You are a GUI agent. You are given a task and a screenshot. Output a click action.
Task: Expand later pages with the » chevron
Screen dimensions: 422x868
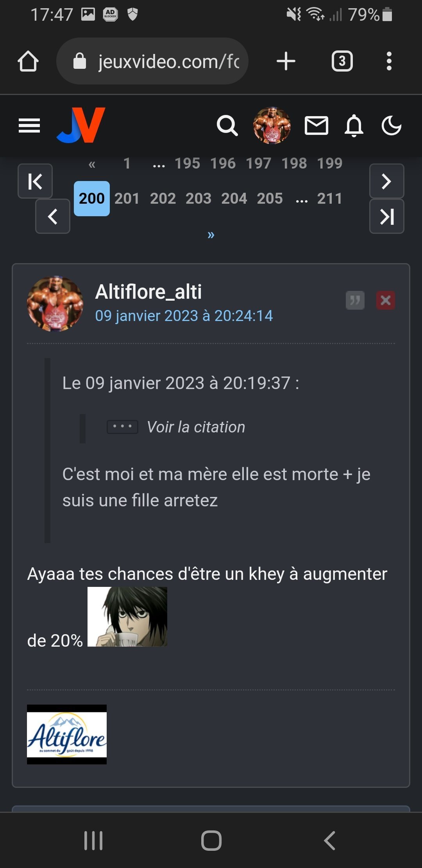tap(211, 235)
